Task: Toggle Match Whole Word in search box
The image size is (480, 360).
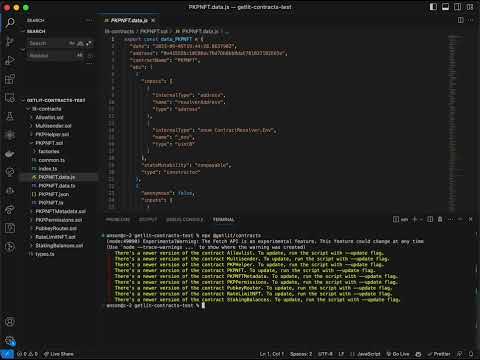Action: [x=80, y=43]
